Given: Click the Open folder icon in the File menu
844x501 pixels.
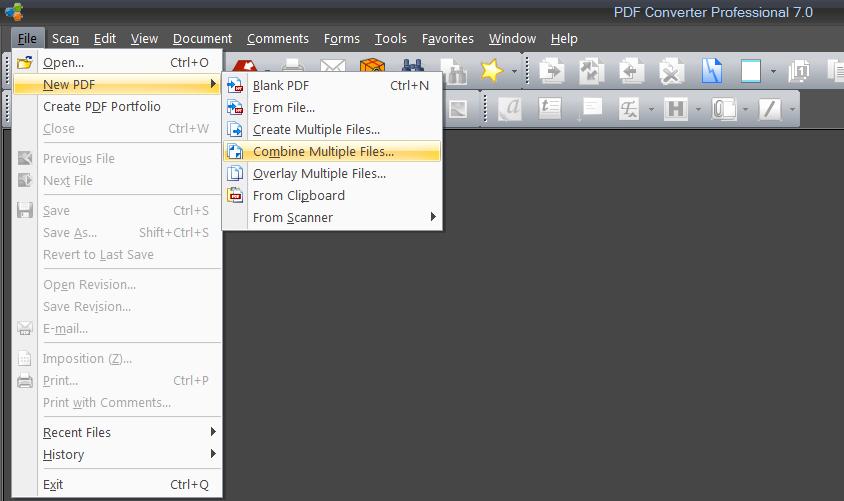Looking at the screenshot, I should click(x=25, y=62).
